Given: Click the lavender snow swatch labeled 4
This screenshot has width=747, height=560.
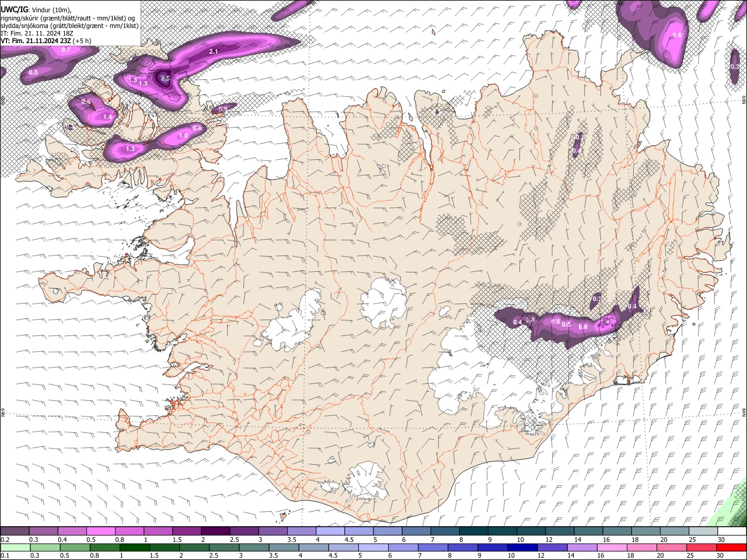Looking at the screenshot, I should tap(330, 531).
